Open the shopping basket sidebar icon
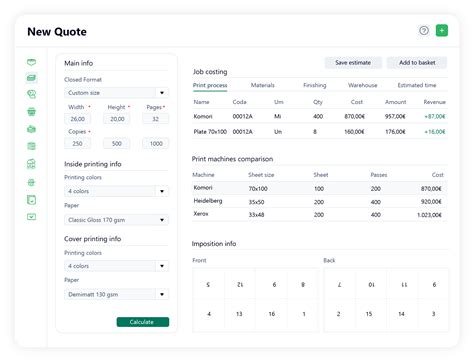 pos(31,112)
